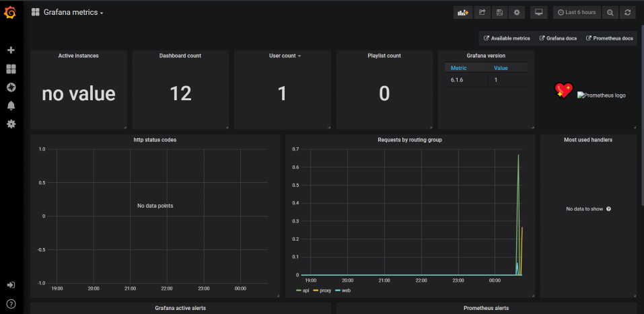
Task: Click the 6.1.6 version table cell
Action: click(x=466, y=80)
